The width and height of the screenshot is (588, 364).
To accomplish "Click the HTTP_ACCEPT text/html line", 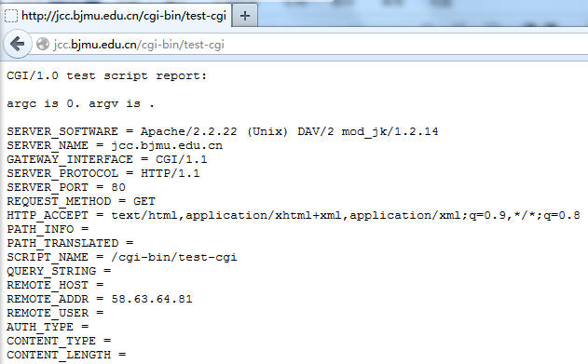I will point(294,215).
